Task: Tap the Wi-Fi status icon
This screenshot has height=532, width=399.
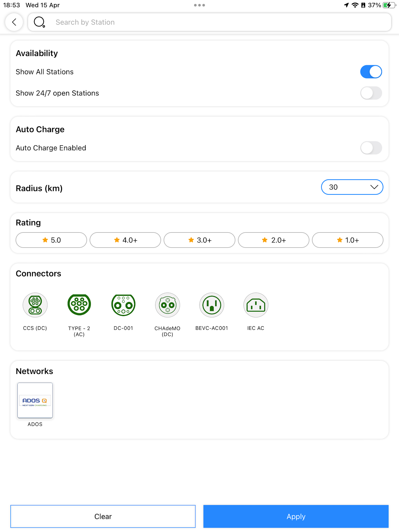Action: (x=355, y=5)
